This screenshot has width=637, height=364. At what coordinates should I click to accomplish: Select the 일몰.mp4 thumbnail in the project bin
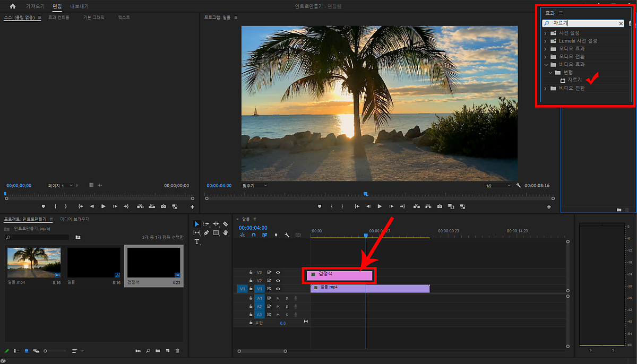34,262
